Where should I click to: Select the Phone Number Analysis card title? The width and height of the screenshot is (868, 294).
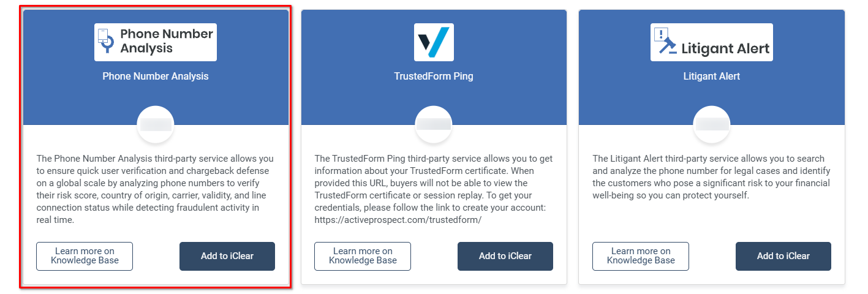coord(156,77)
